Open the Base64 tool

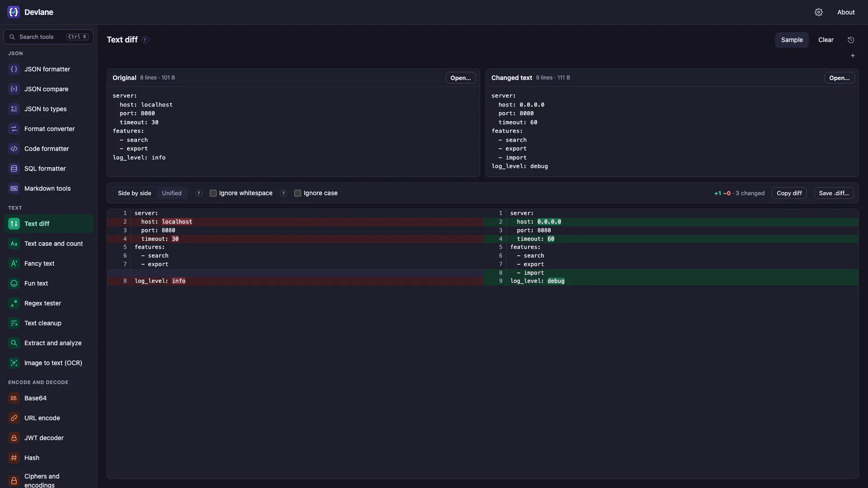(x=49, y=398)
